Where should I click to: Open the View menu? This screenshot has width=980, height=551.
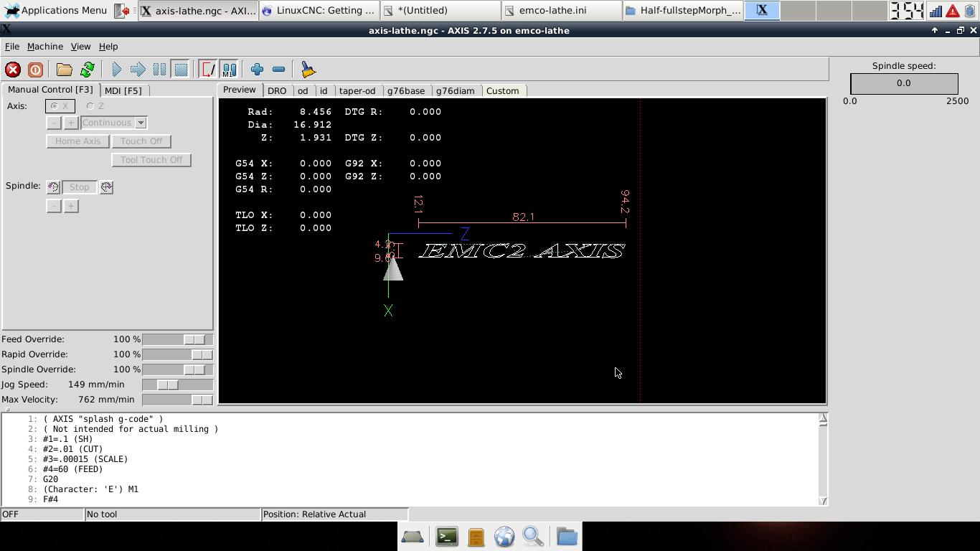click(80, 47)
